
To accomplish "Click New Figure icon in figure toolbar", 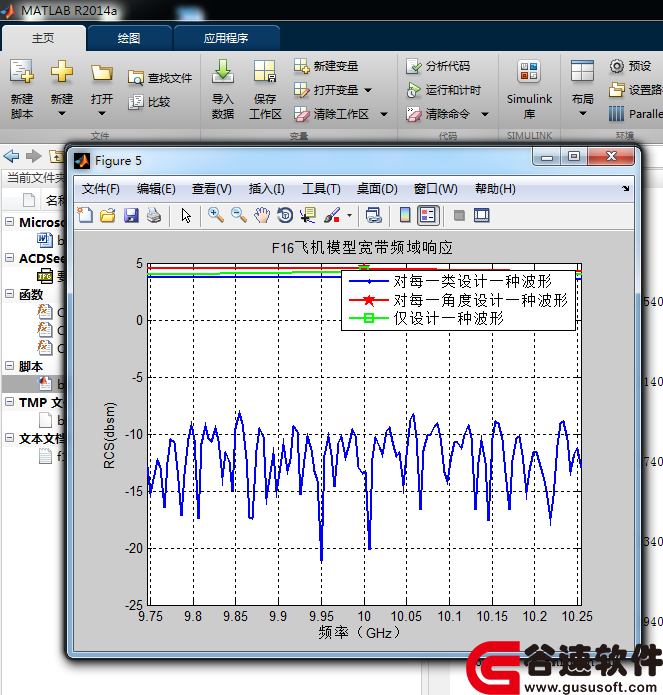I will click(85, 215).
